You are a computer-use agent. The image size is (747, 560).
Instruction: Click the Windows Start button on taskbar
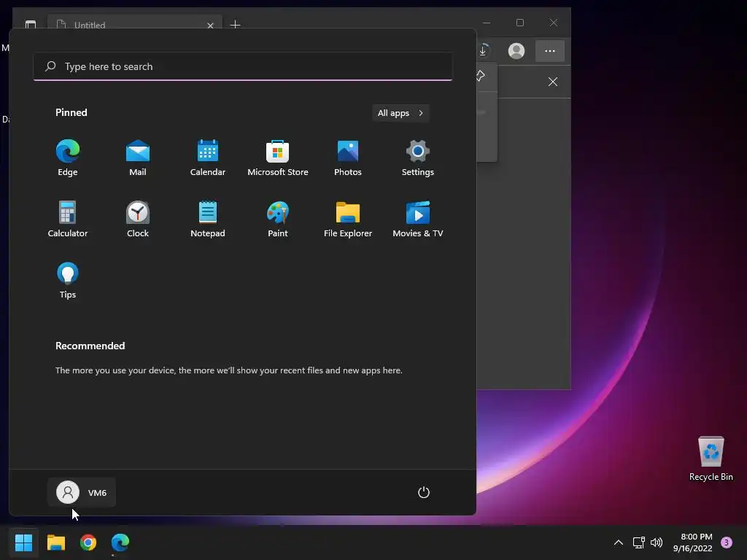pyautogui.click(x=24, y=542)
